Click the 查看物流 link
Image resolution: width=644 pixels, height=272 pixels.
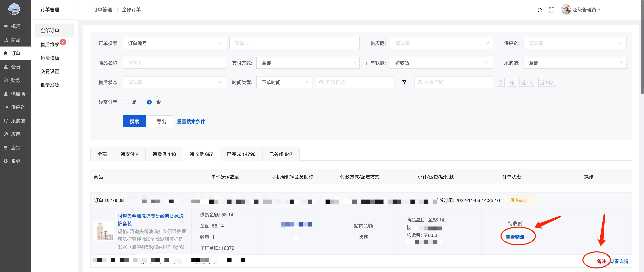515,237
